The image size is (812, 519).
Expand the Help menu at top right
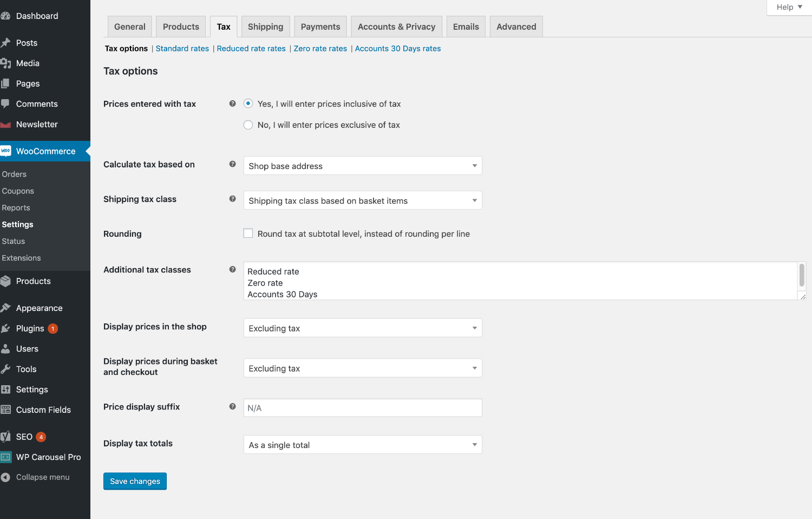[x=788, y=7]
